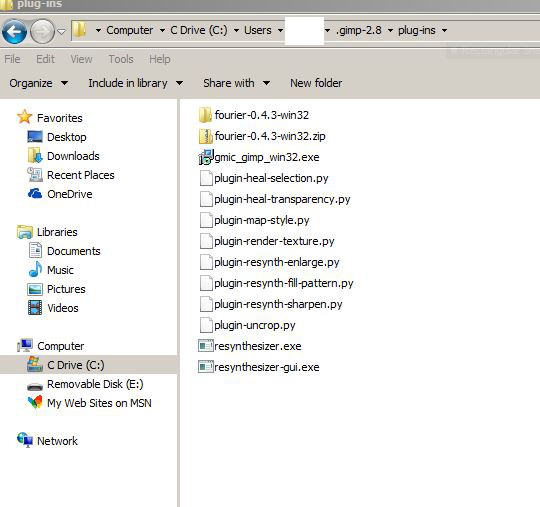This screenshot has height=507, width=540.
Task: Select fourier-0.4.3-win32 folder icon
Action: click(205, 115)
